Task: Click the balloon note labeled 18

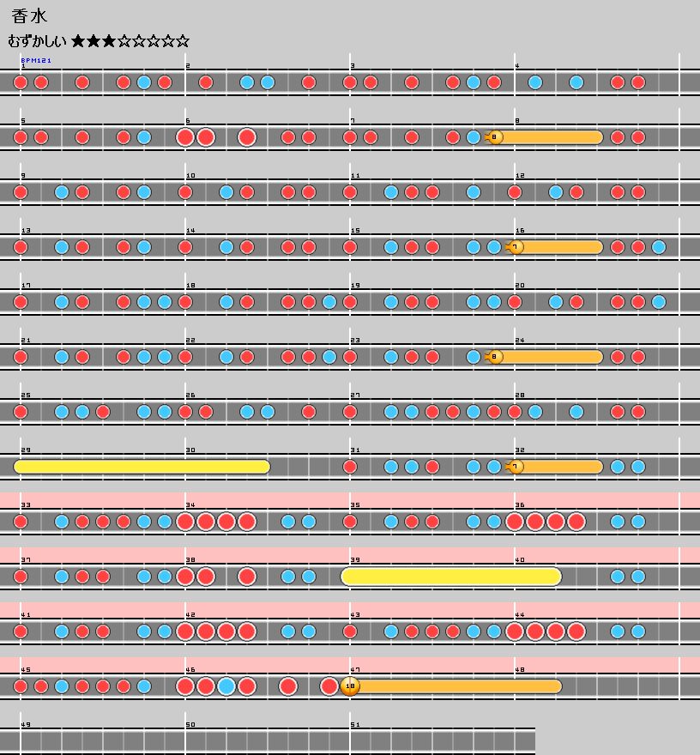Action: [x=350, y=686]
